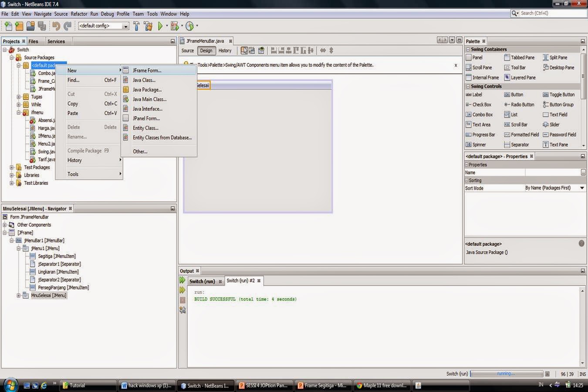This screenshot has width=588, height=392.
Task: Click the Debug Project toolbar icon
Action: coord(175,26)
